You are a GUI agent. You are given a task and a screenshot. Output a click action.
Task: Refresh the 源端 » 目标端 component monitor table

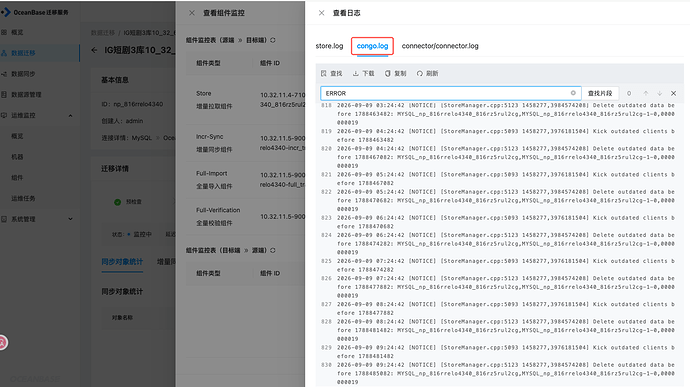(x=273, y=40)
